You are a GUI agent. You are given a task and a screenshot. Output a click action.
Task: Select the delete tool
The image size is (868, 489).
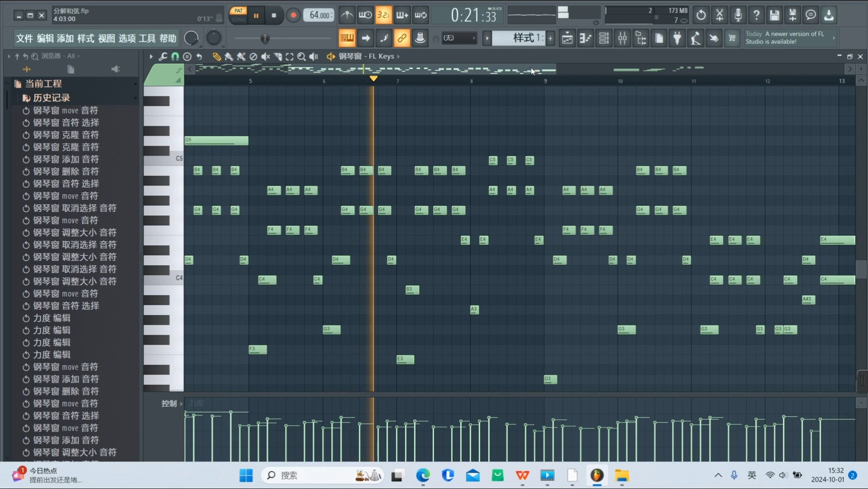tap(253, 57)
